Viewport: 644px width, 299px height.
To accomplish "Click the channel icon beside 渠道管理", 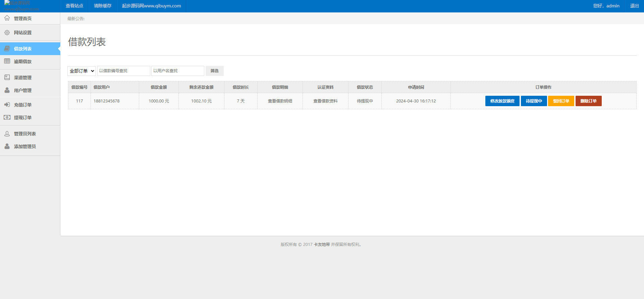I will coord(7,77).
